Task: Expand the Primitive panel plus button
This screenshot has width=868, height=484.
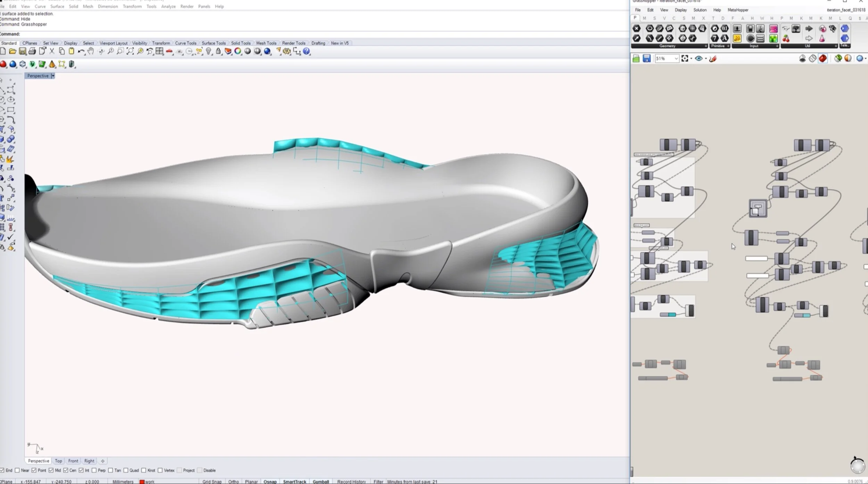Action: tap(728, 46)
